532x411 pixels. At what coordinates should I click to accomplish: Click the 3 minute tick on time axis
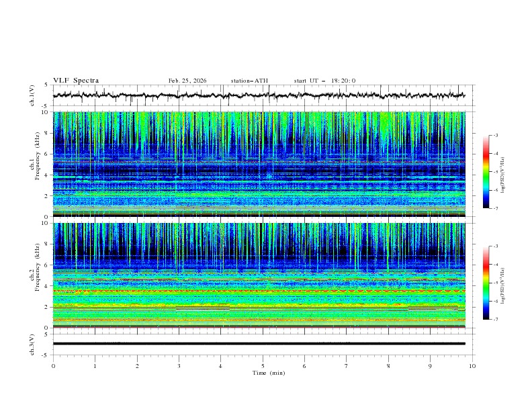click(179, 366)
